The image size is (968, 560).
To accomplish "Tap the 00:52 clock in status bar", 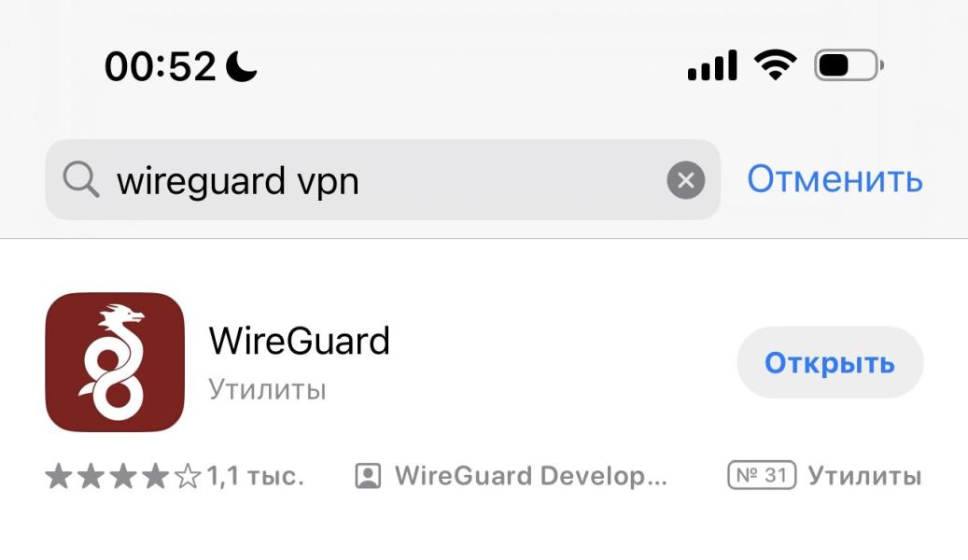I will click(161, 66).
